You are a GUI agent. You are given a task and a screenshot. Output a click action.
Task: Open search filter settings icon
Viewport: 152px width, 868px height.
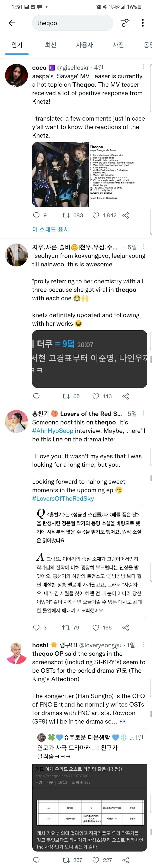[x=125, y=23]
